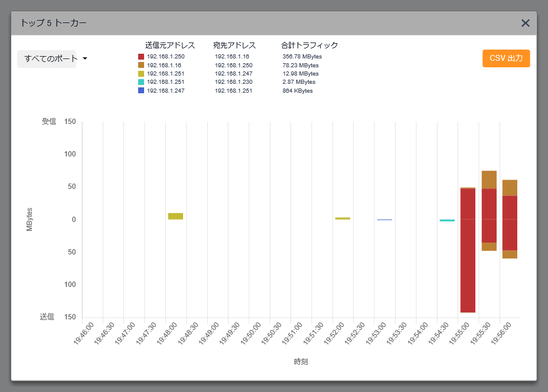Click the 19:50:00 time axis label

[x=250, y=334]
